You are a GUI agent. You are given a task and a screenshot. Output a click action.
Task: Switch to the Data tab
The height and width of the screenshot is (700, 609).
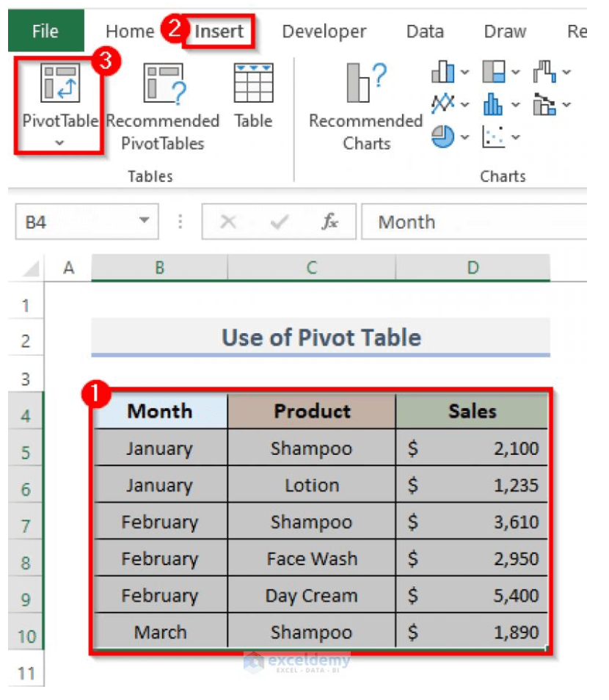point(425,32)
